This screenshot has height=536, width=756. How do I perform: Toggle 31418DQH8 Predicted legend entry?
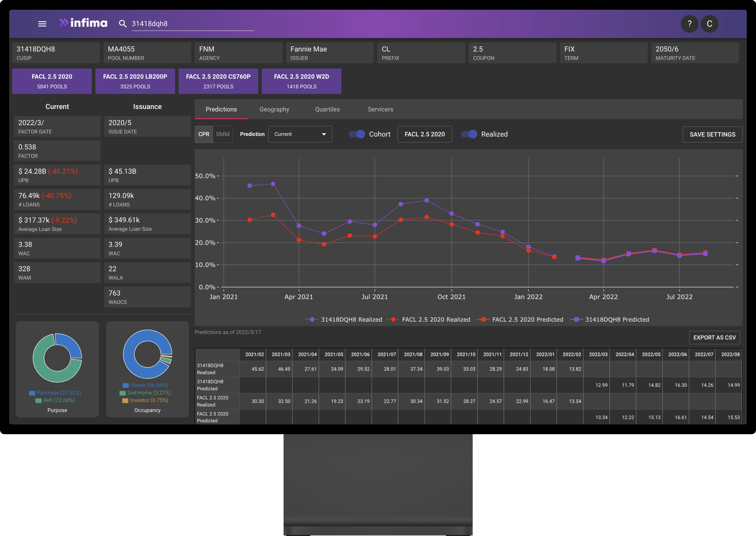(x=610, y=320)
